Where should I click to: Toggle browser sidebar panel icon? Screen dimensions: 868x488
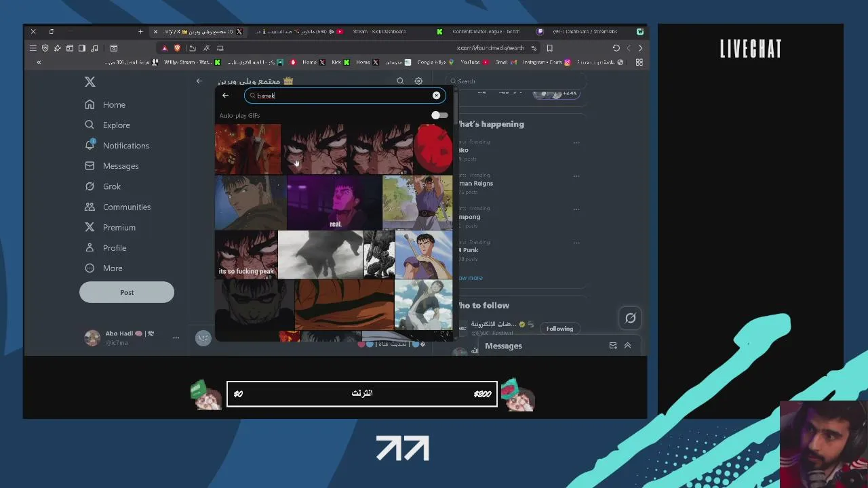pyautogui.click(x=81, y=48)
